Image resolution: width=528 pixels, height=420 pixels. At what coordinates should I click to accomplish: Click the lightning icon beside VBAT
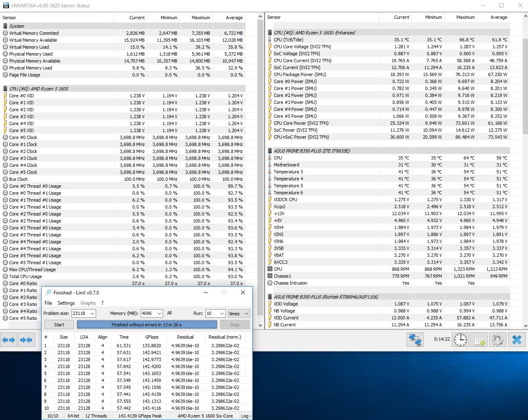coord(270,255)
